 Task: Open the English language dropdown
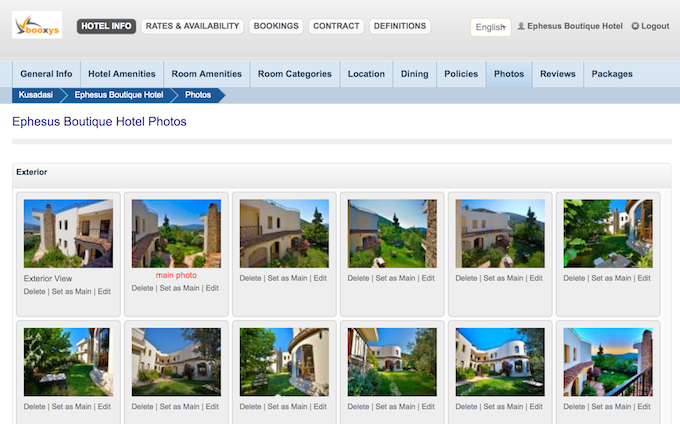490,27
